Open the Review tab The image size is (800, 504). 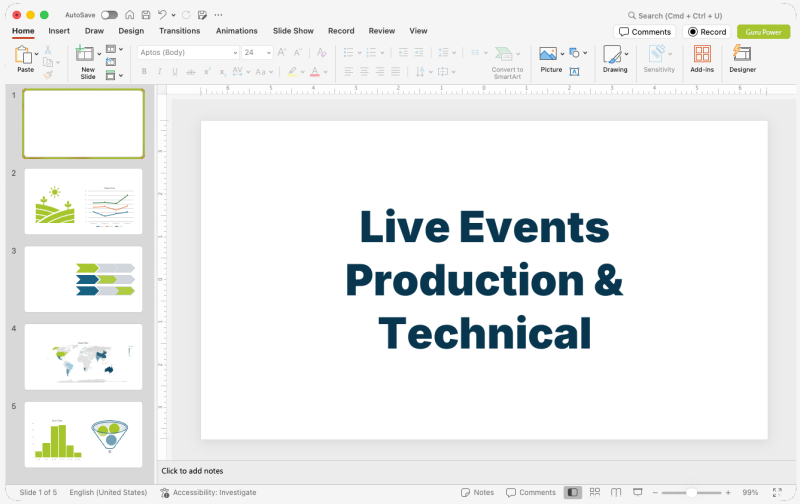pyautogui.click(x=382, y=31)
